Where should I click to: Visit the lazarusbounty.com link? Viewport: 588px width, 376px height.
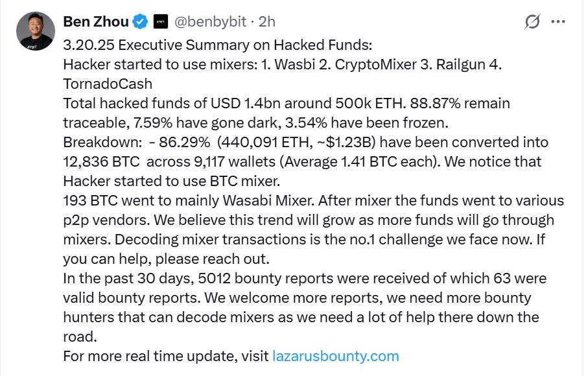336,356
